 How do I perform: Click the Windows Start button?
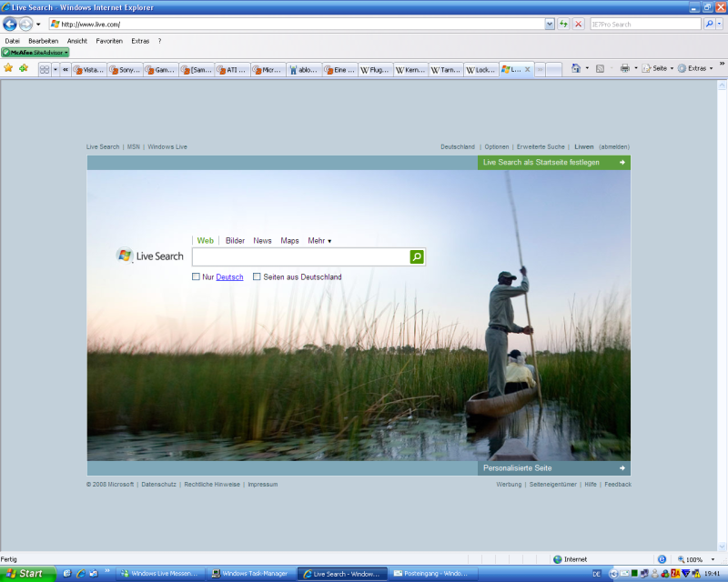[x=28, y=574]
